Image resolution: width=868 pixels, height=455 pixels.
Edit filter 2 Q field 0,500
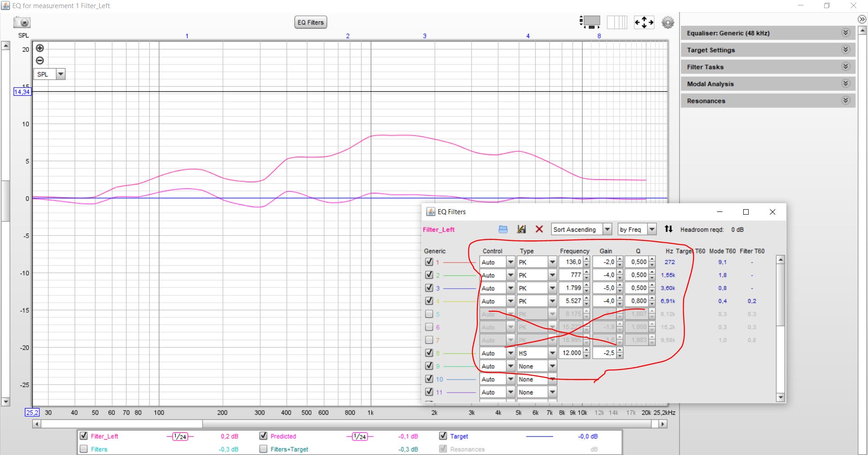coord(637,275)
